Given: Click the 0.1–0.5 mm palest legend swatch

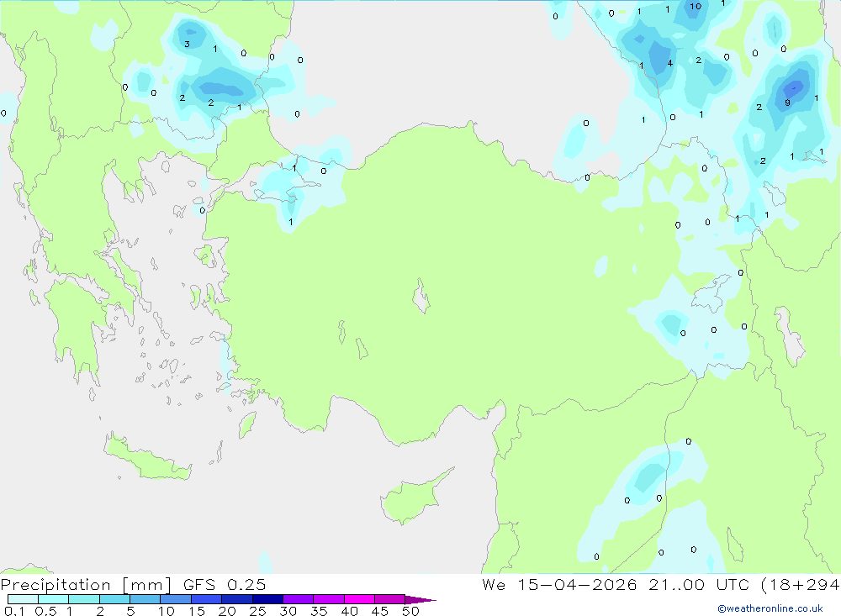Looking at the screenshot, I should tap(23, 599).
